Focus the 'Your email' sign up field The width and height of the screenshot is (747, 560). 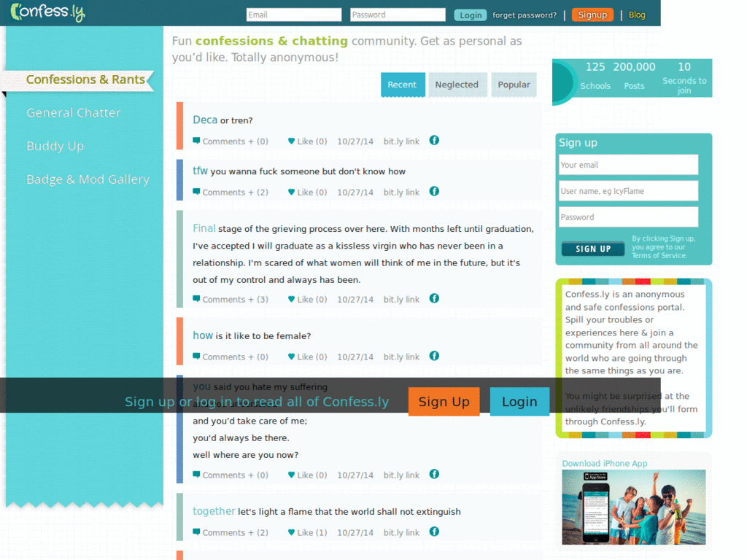tap(628, 165)
